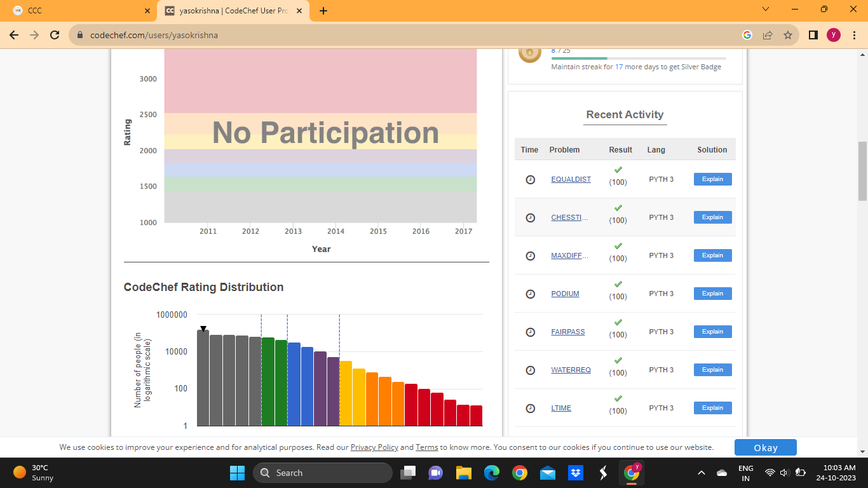Open the Privacy Policy link
The width and height of the screenshot is (868, 488).
click(374, 447)
